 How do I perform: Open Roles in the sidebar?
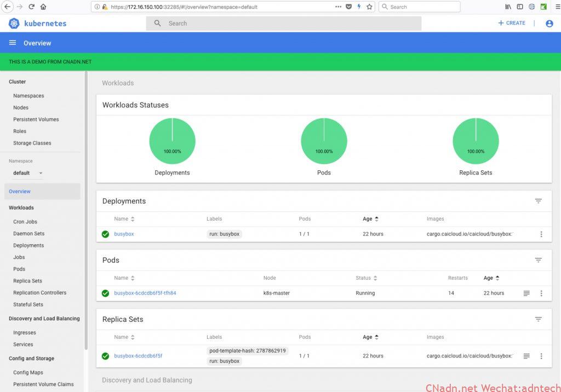20,131
